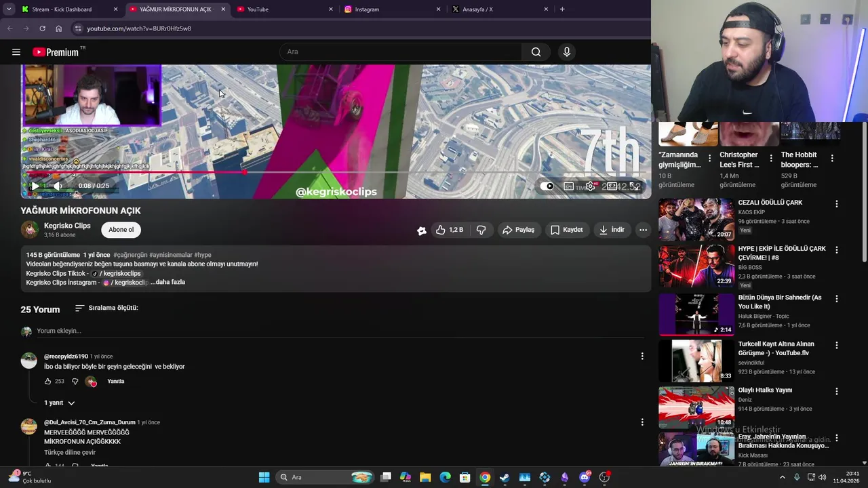Screen dimensions: 868x488
Task: Open more actions ellipsis under the video
Action: coord(643,230)
